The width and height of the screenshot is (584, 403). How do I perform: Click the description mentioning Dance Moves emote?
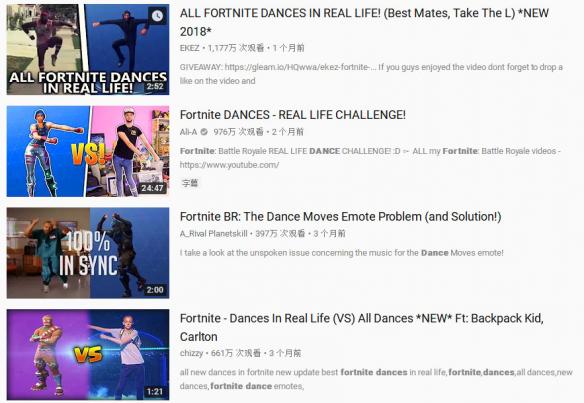click(x=342, y=253)
